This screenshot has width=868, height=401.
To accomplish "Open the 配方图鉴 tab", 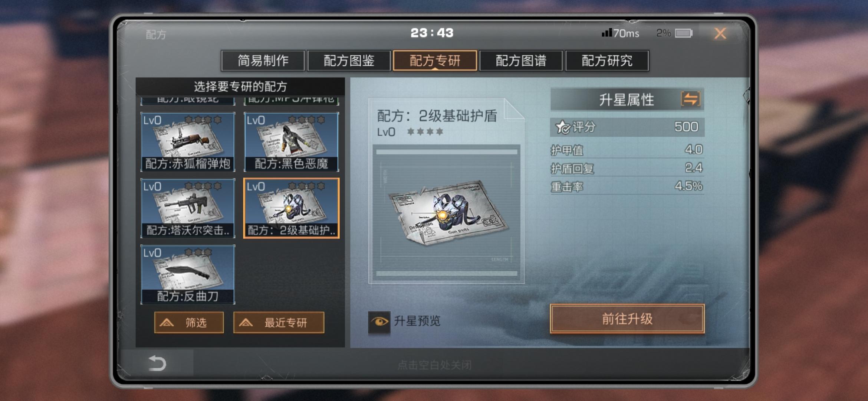I will point(349,61).
